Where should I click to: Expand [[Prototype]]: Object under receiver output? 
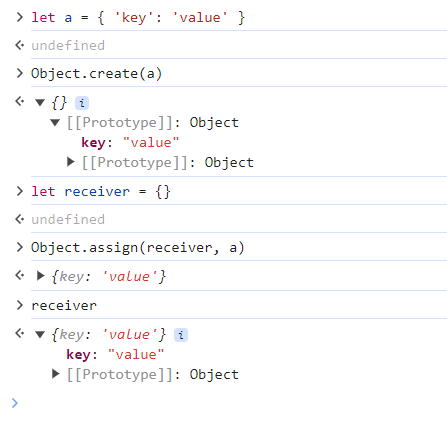click(x=56, y=374)
